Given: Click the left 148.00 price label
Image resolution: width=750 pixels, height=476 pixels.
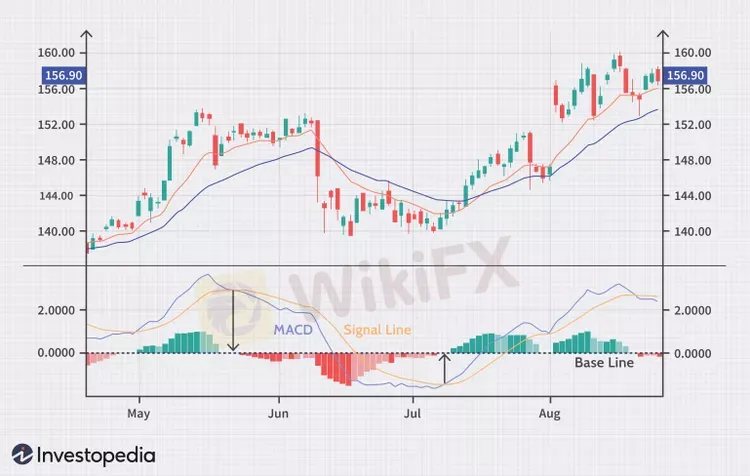Looking at the screenshot, I should click(x=56, y=160).
